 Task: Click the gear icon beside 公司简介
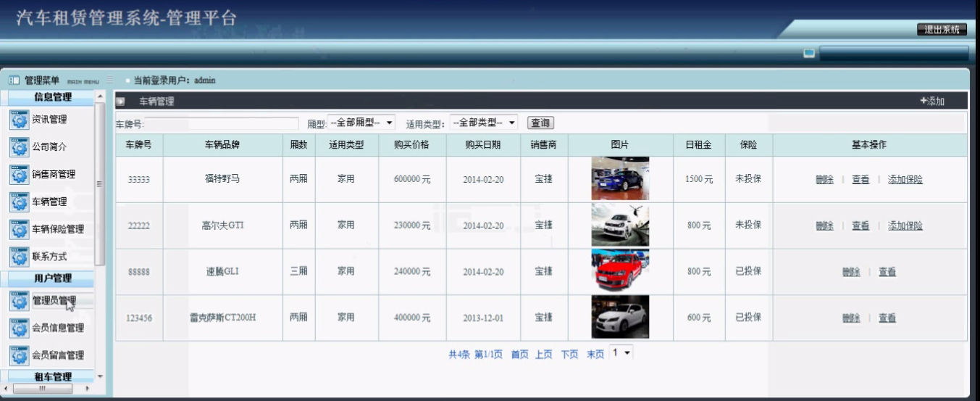click(19, 147)
